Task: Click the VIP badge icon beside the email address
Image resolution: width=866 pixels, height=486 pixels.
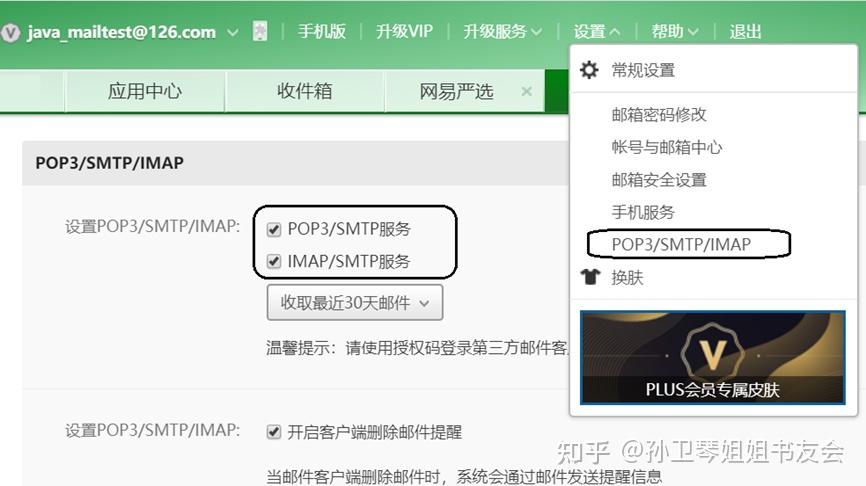Action: point(10,32)
